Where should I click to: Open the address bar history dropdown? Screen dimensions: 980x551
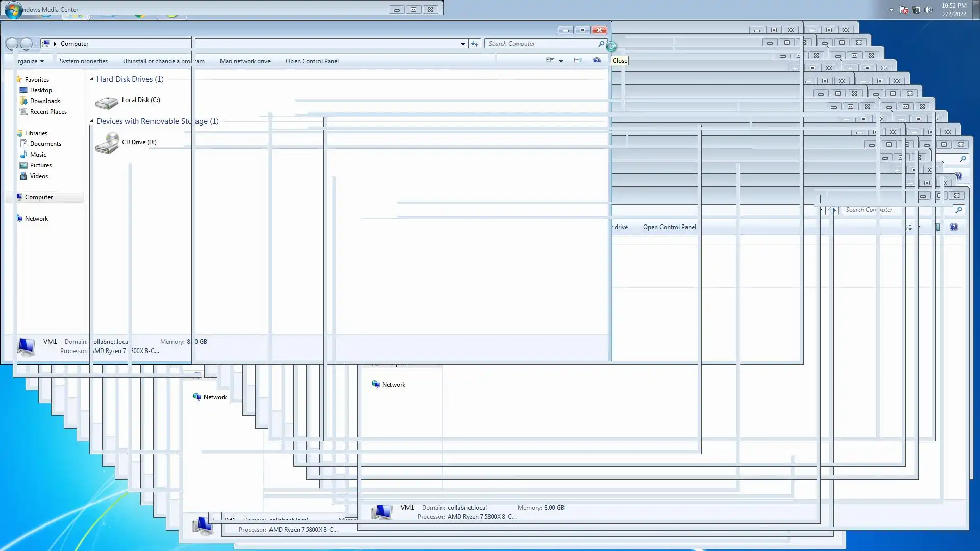(x=463, y=44)
